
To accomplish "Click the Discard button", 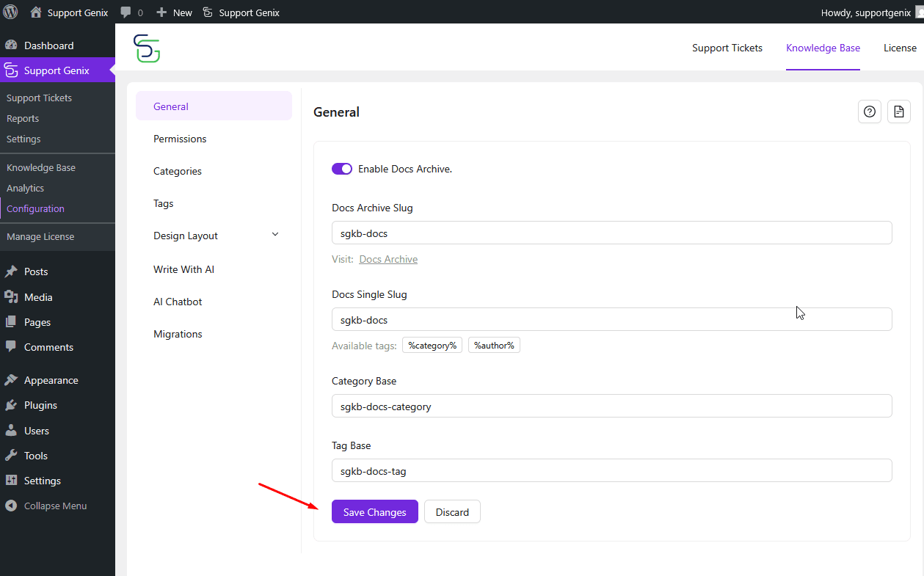I will 452,511.
